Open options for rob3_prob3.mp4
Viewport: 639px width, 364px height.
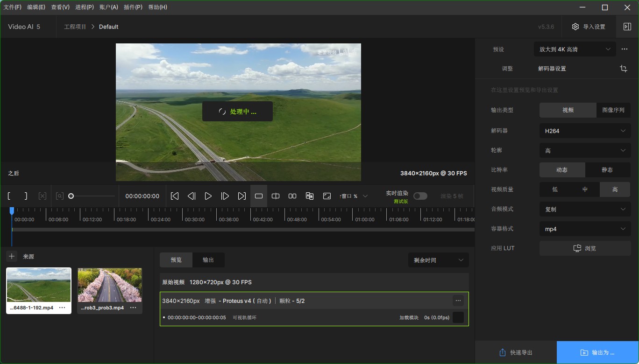click(133, 308)
